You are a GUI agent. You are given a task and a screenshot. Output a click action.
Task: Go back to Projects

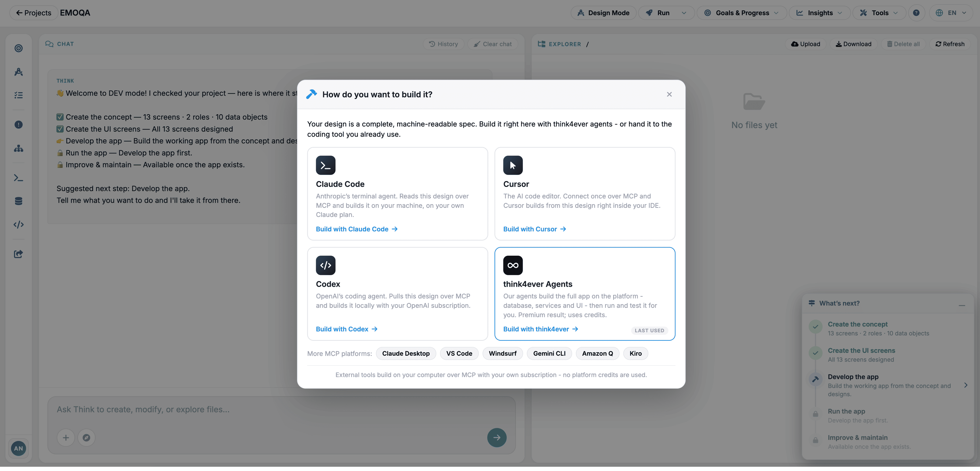point(33,13)
